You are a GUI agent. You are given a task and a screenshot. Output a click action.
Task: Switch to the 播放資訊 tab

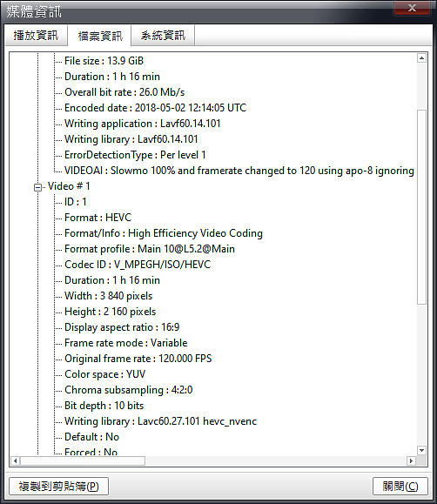[36, 36]
